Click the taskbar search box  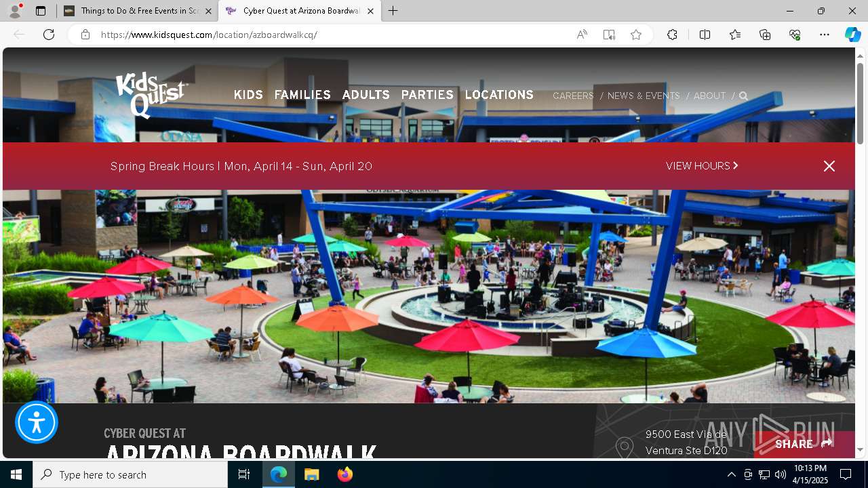[x=130, y=474]
